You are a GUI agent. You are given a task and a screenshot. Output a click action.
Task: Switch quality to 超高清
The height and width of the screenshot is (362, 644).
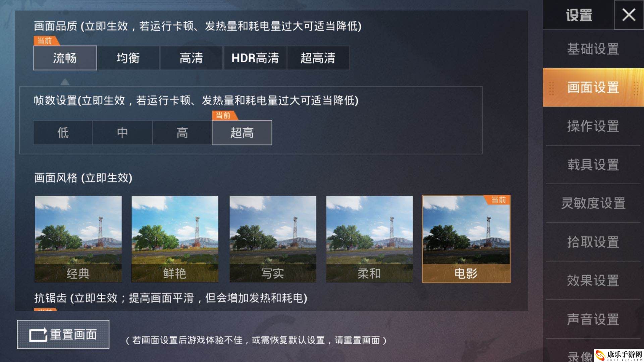coord(318,58)
